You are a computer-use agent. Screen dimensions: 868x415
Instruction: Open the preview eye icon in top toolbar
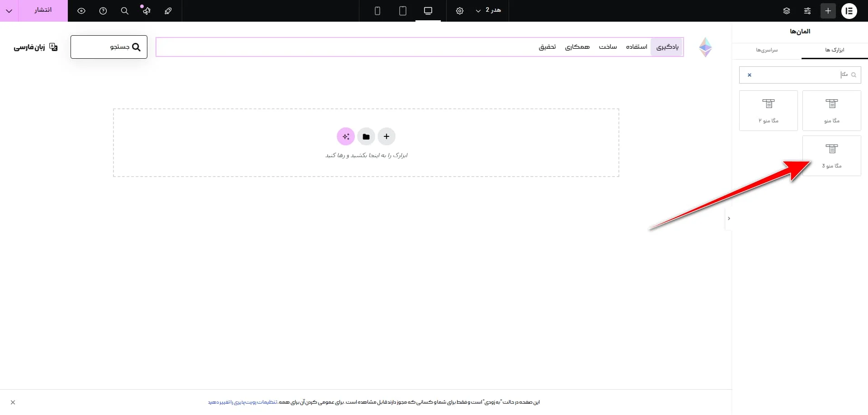point(81,11)
